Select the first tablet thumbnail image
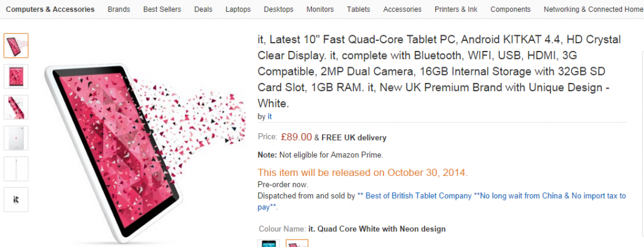 [x=16, y=45]
